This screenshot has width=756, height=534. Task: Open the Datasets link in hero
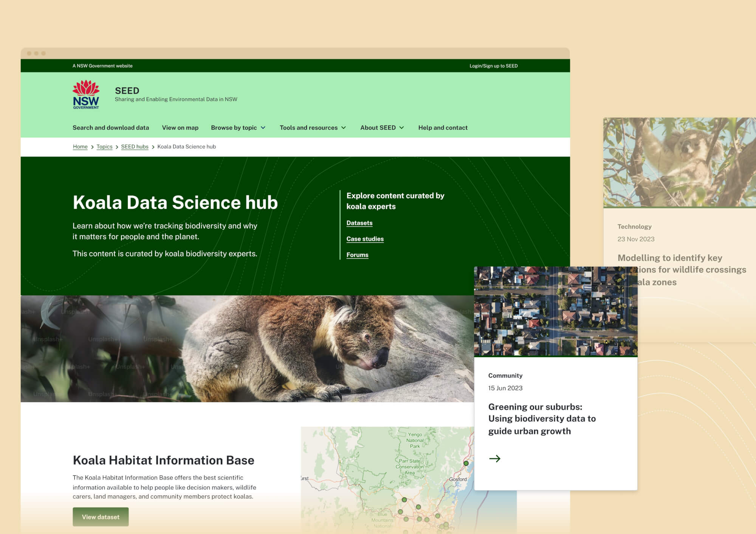click(359, 223)
